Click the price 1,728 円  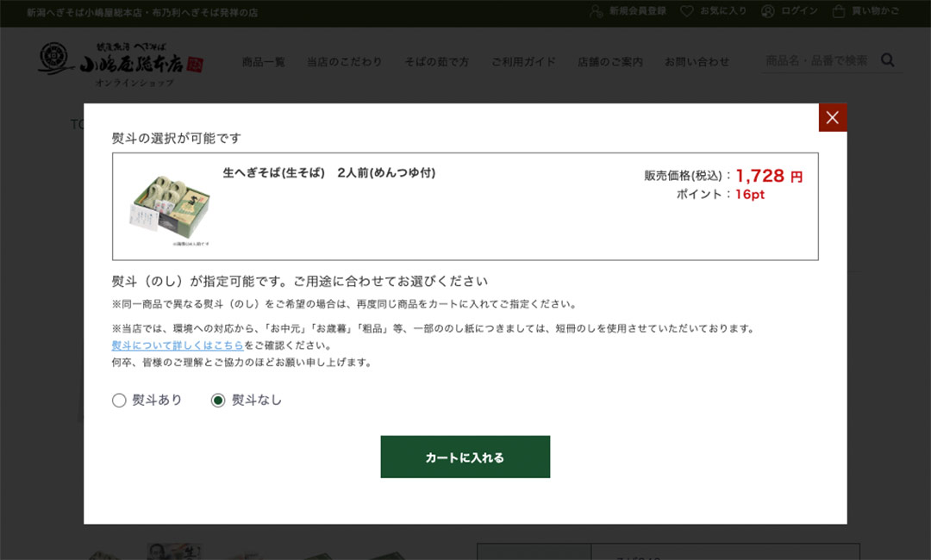coord(769,176)
